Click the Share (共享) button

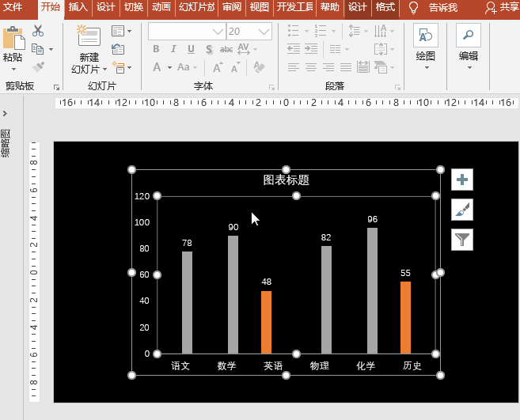pos(502,7)
